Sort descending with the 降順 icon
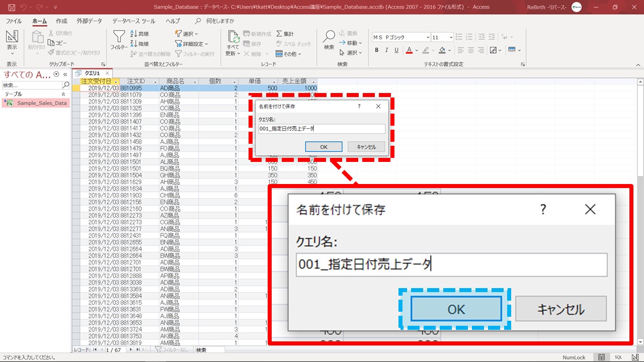 (139, 44)
